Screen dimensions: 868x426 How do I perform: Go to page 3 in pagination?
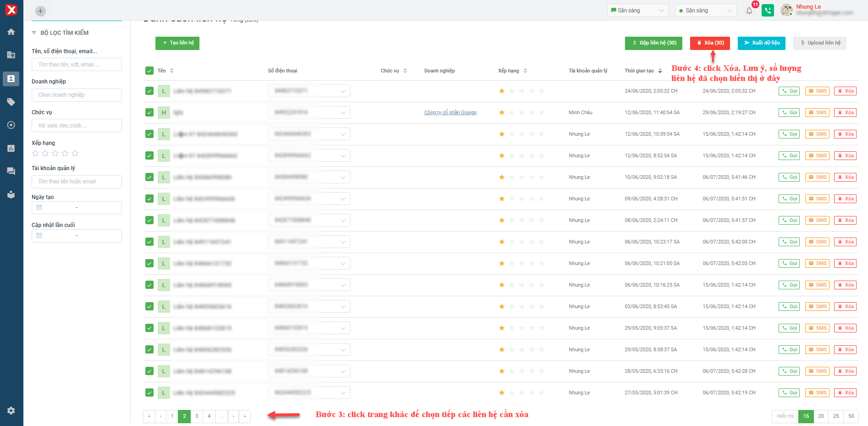tap(197, 416)
